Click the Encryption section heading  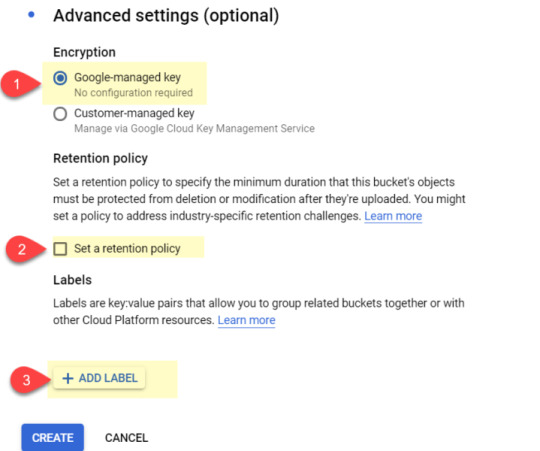[x=84, y=52]
